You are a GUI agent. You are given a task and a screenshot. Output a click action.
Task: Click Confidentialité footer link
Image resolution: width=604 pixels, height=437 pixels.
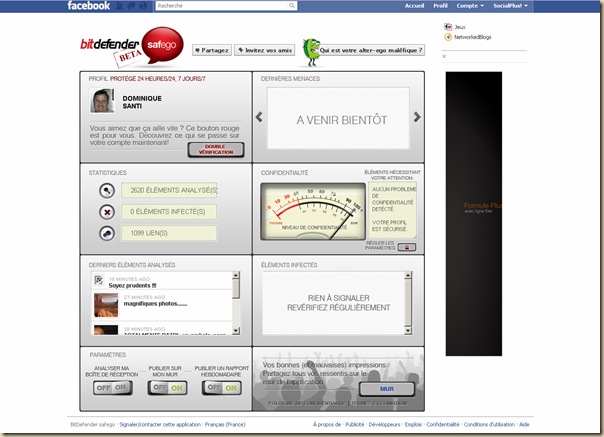tap(443, 424)
